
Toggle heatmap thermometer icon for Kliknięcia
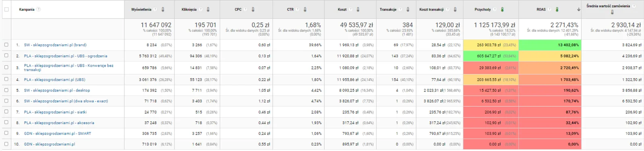[x=208, y=9]
